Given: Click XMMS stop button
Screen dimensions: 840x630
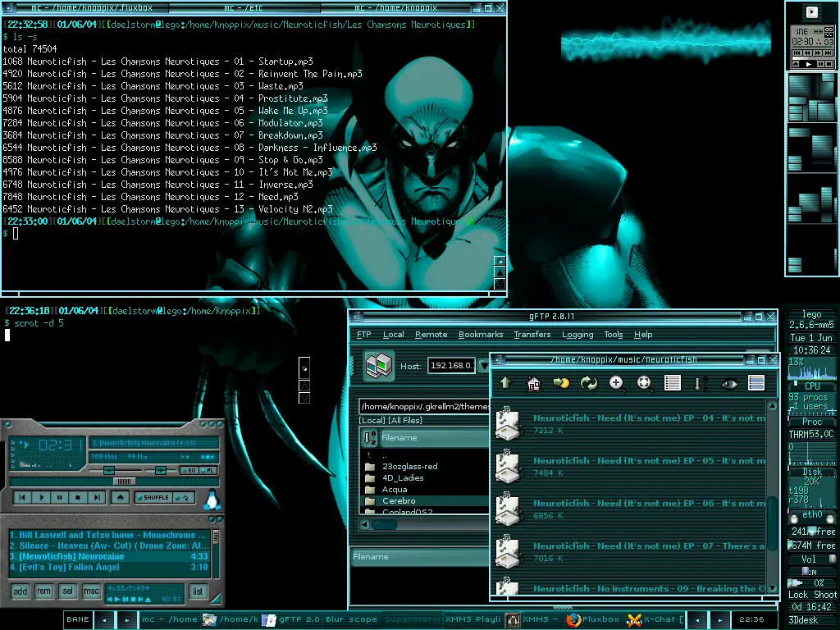Looking at the screenshot, I should tap(78, 498).
